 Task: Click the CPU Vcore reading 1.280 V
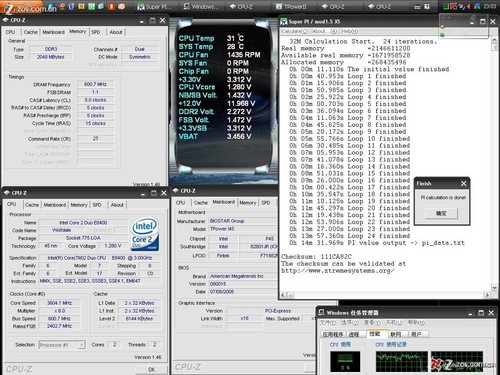tap(239, 87)
